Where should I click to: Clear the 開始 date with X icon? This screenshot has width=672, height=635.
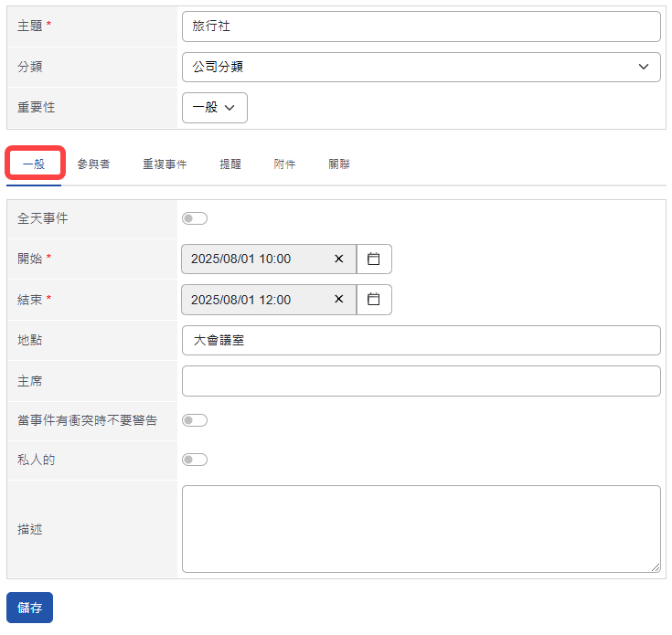[338, 259]
